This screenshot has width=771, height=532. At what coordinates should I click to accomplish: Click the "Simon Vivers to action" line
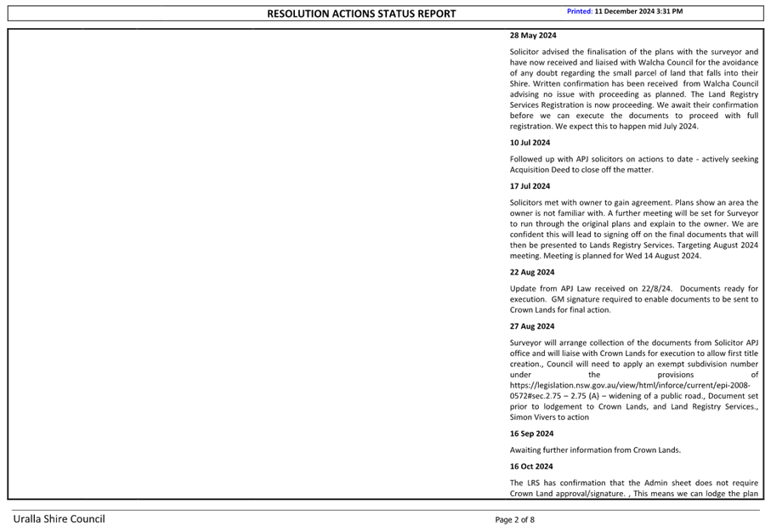point(549,417)
